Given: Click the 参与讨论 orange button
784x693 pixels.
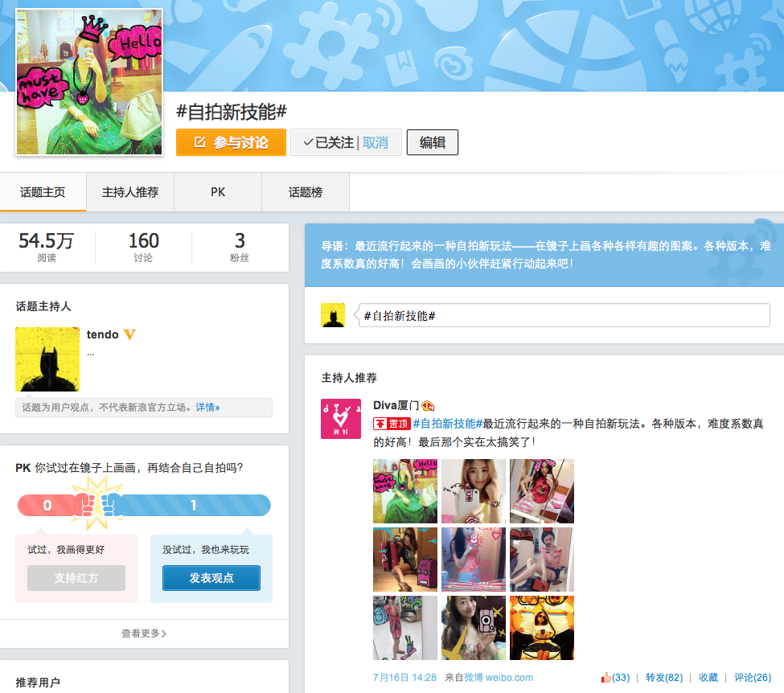Looking at the screenshot, I should (x=231, y=142).
